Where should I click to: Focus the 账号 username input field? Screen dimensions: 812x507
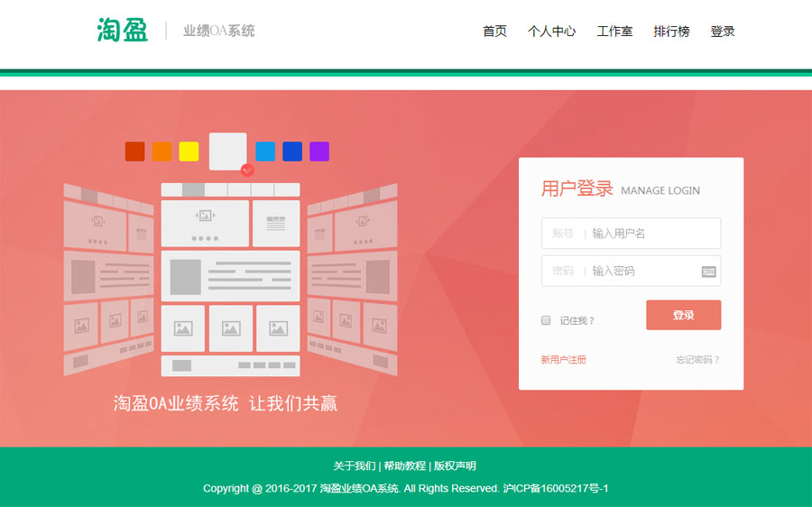point(632,233)
